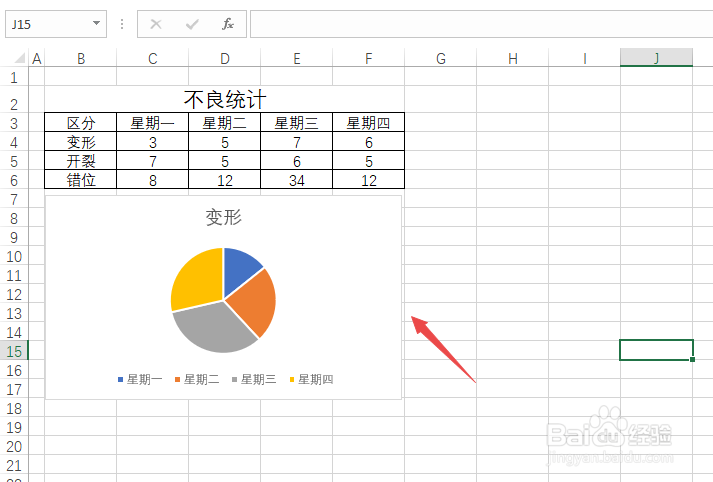This screenshot has height=482, width=713.
Task: Select row 15 header
Action: pyautogui.click(x=14, y=351)
